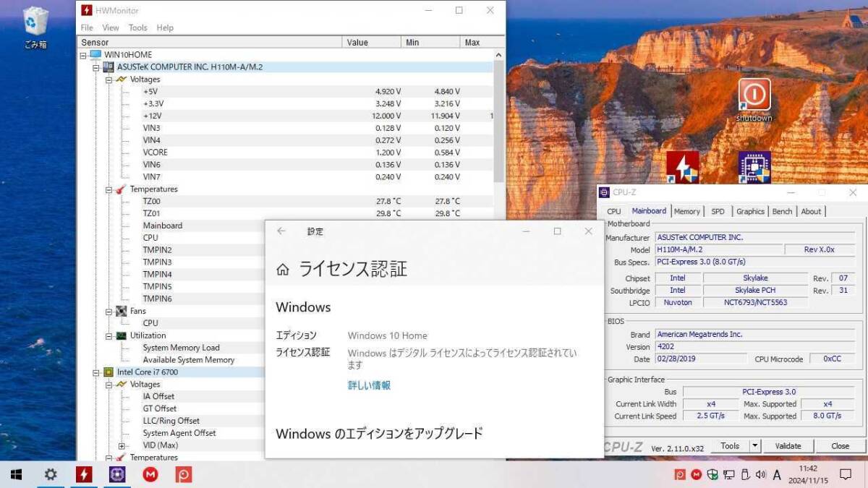Click the Value column header

[x=372, y=43]
